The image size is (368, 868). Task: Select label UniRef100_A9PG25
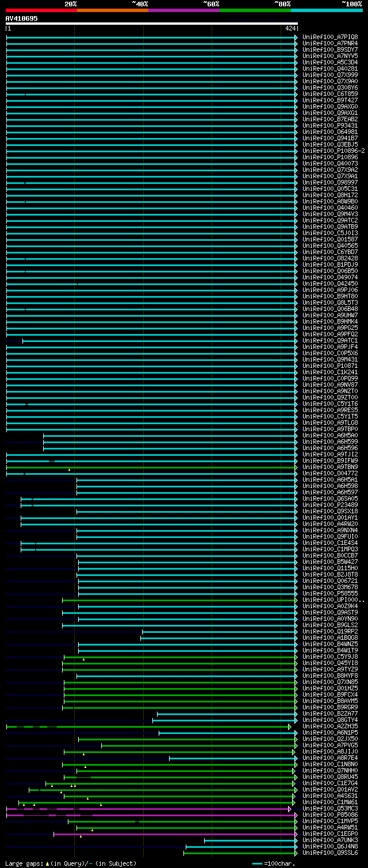[330, 328]
